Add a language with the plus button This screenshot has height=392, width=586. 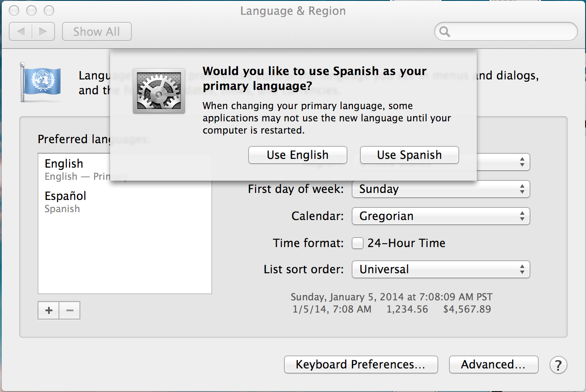(x=48, y=310)
